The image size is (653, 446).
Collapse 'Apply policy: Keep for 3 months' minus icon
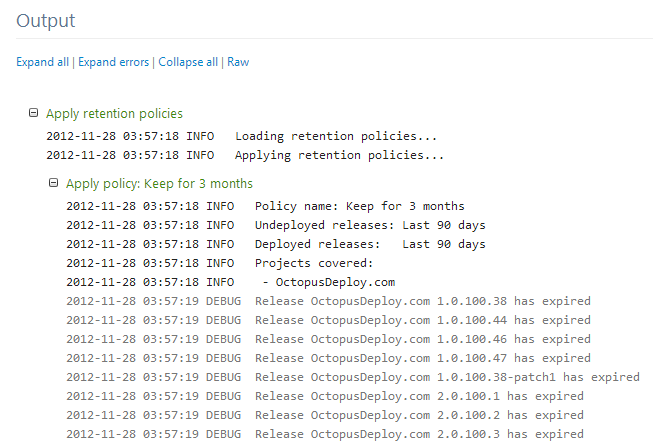(x=54, y=184)
